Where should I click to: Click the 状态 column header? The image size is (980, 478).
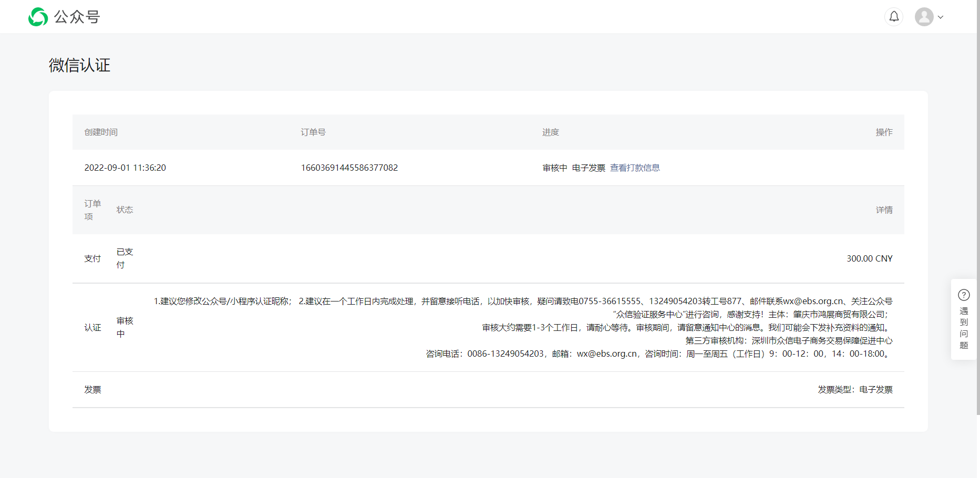125,210
